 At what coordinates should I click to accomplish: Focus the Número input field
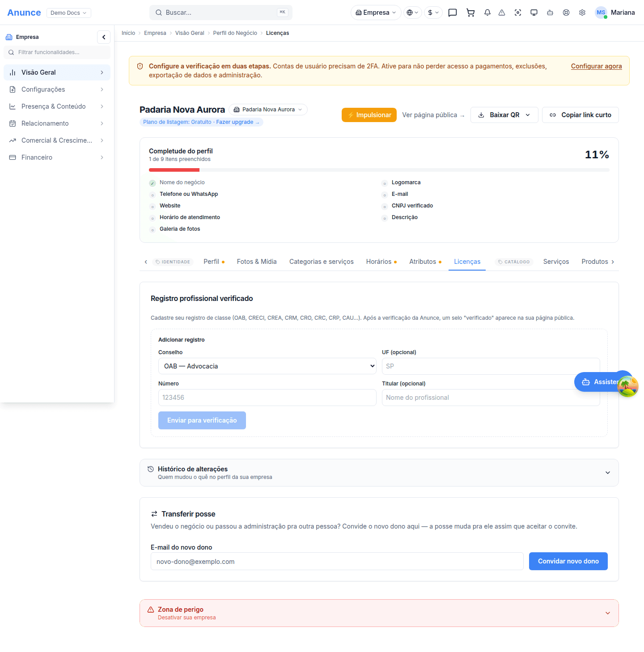(267, 398)
